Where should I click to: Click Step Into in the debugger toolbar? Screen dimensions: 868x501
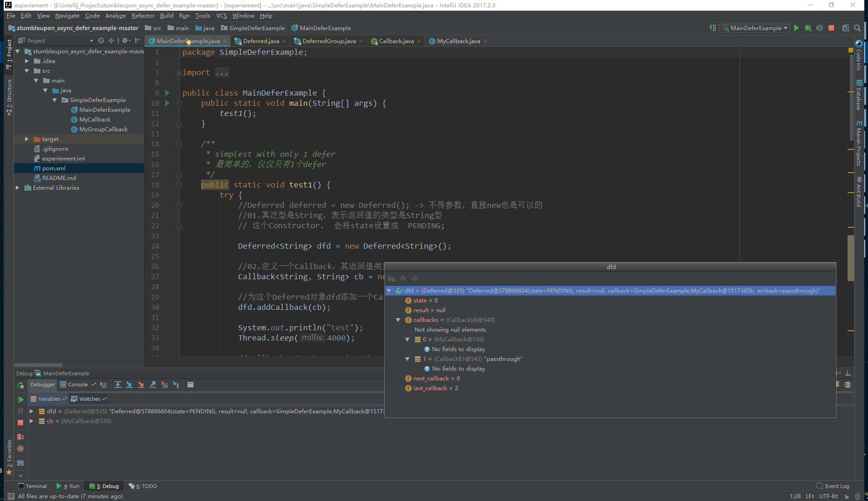click(130, 385)
